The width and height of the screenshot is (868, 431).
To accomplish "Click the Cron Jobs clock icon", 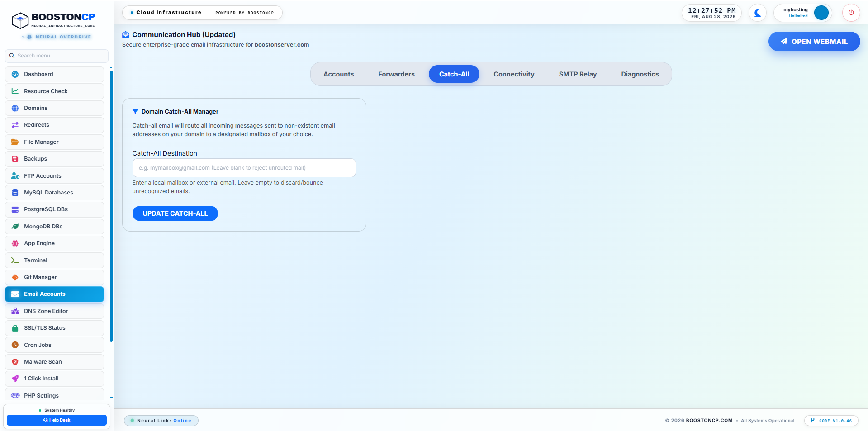I will pos(15,345).
